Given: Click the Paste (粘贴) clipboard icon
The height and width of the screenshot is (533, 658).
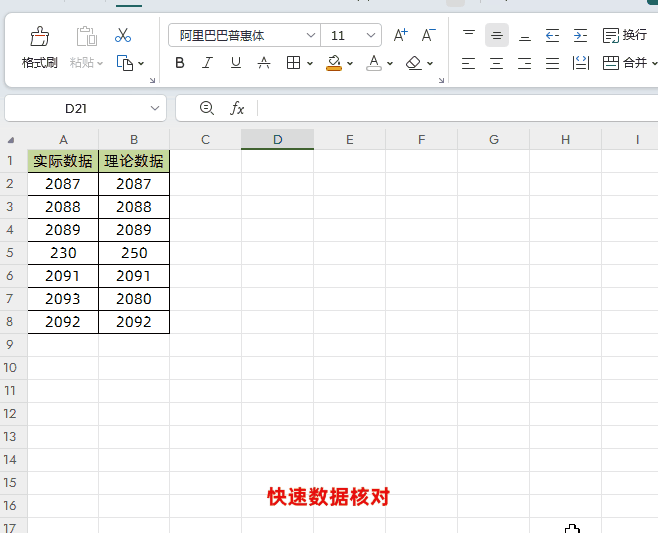Looking at the screenshot, I should [x=86, y=37].
